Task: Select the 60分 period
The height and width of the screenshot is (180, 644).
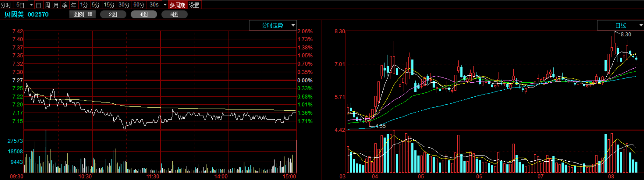Action: 139,5
